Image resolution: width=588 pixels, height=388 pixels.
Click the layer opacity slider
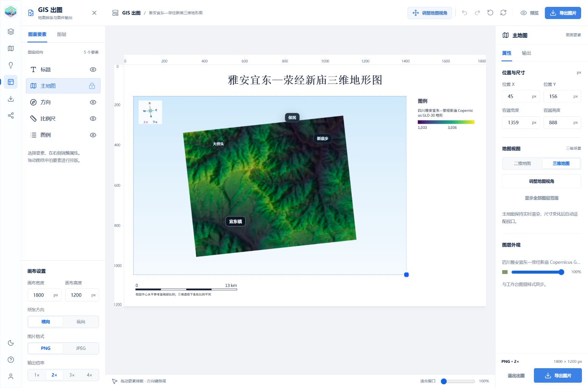[x=538, y=272]
